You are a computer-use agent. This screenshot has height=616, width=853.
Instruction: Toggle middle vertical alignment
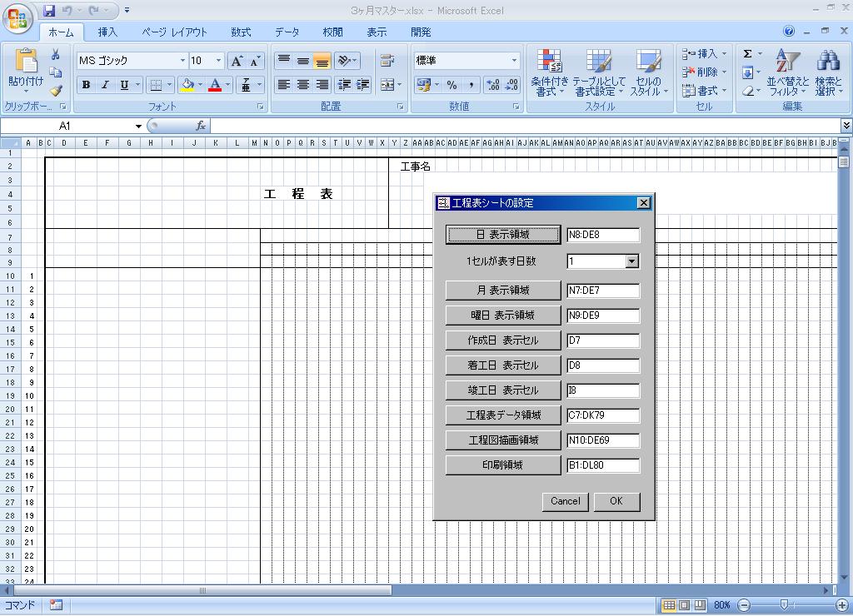[x=303, y=60]
